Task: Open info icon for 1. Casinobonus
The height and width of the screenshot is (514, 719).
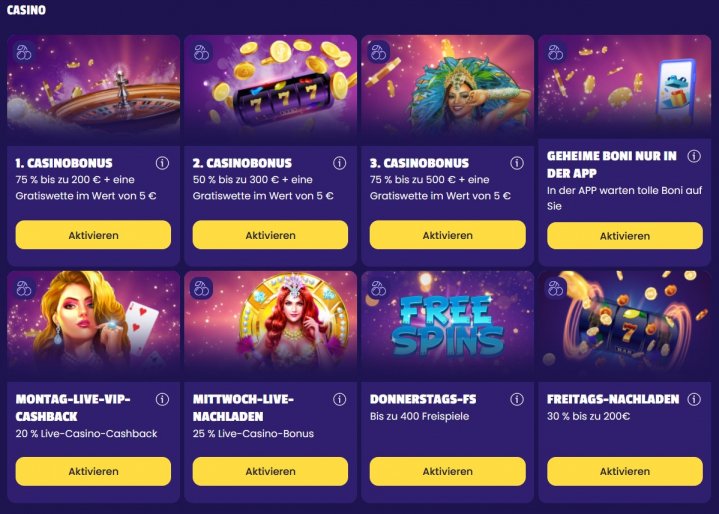Action: coord(162,163)
